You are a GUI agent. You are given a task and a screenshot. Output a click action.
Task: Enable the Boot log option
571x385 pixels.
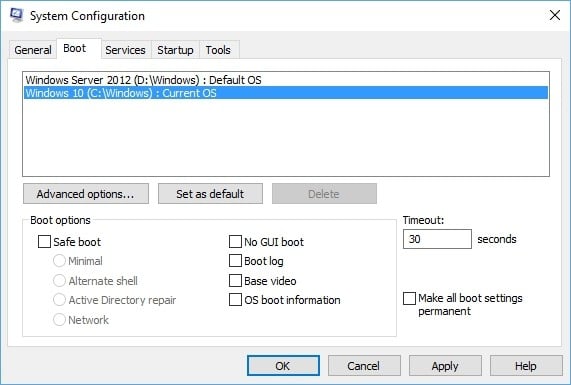point(235,261)
